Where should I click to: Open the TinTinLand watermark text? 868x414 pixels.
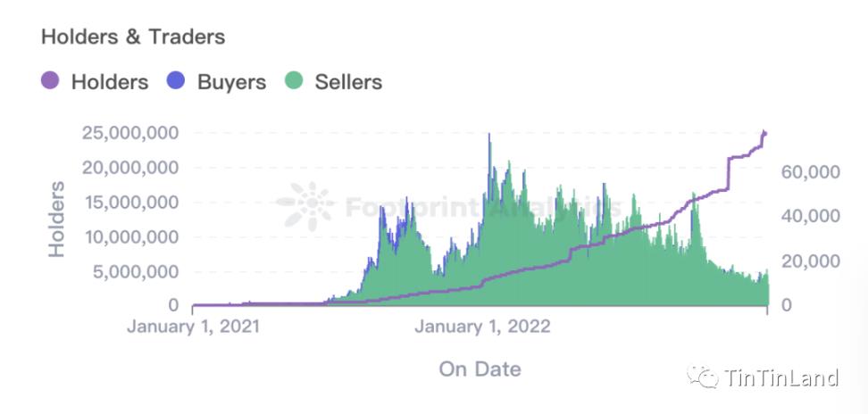781,377
